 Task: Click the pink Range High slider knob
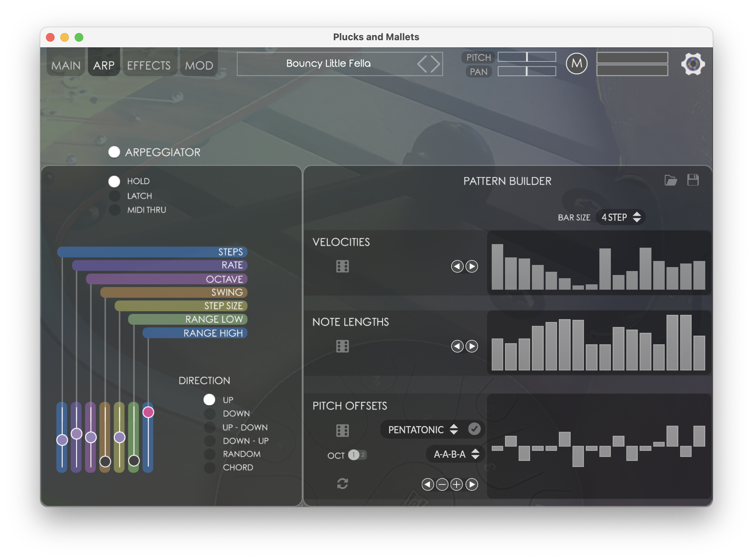tap(148, 412)
